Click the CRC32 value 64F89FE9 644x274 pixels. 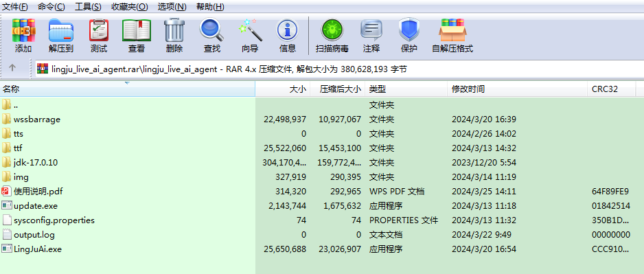coord(610,192)
